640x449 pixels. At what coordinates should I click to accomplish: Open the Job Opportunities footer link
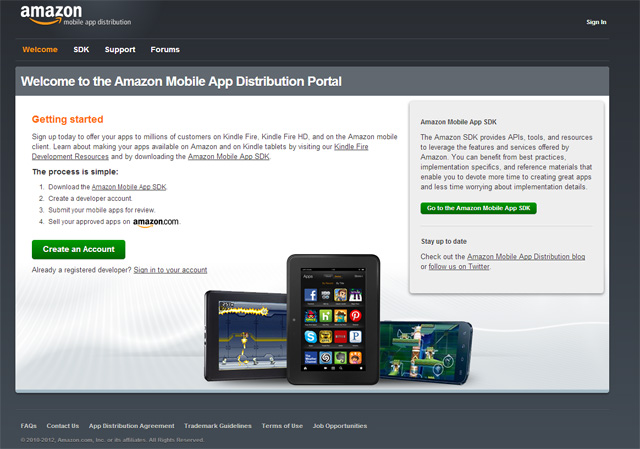click(340, 426)
